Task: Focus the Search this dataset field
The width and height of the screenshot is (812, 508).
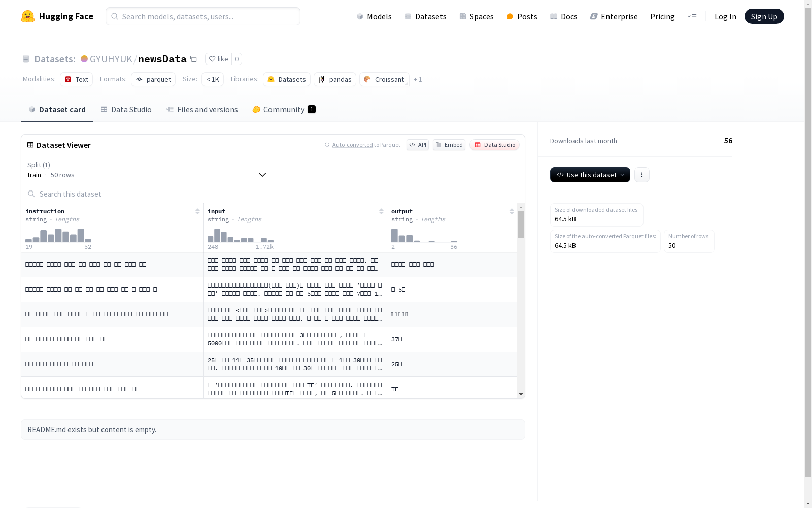Action: [x=273, y=194]
